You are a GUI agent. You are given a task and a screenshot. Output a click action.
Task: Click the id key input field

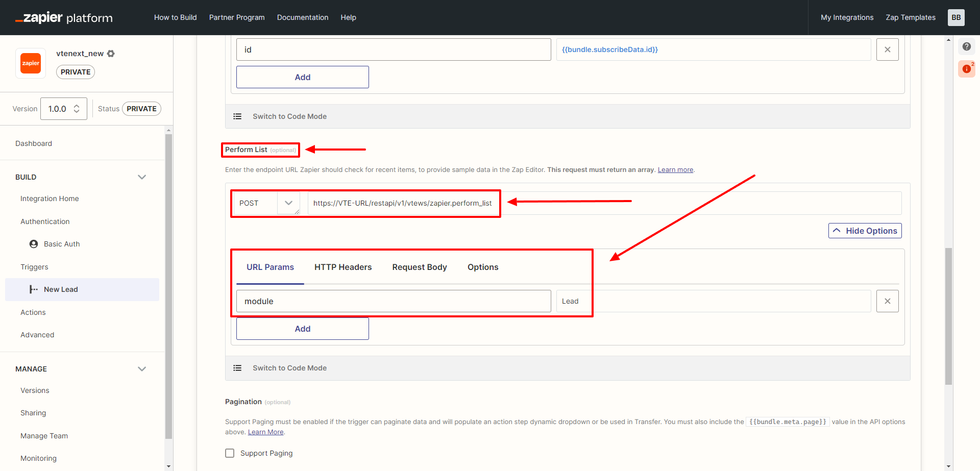[x=394, y=49]
